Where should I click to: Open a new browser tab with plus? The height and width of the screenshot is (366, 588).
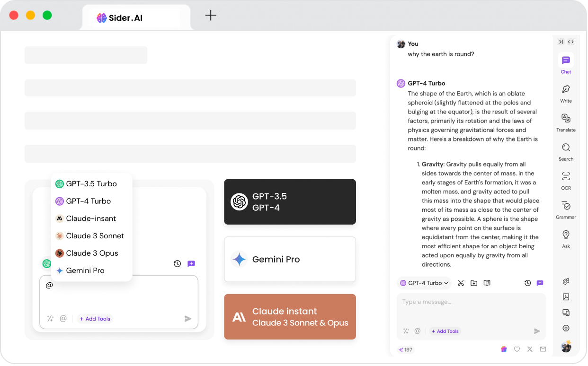pos(211,15)
